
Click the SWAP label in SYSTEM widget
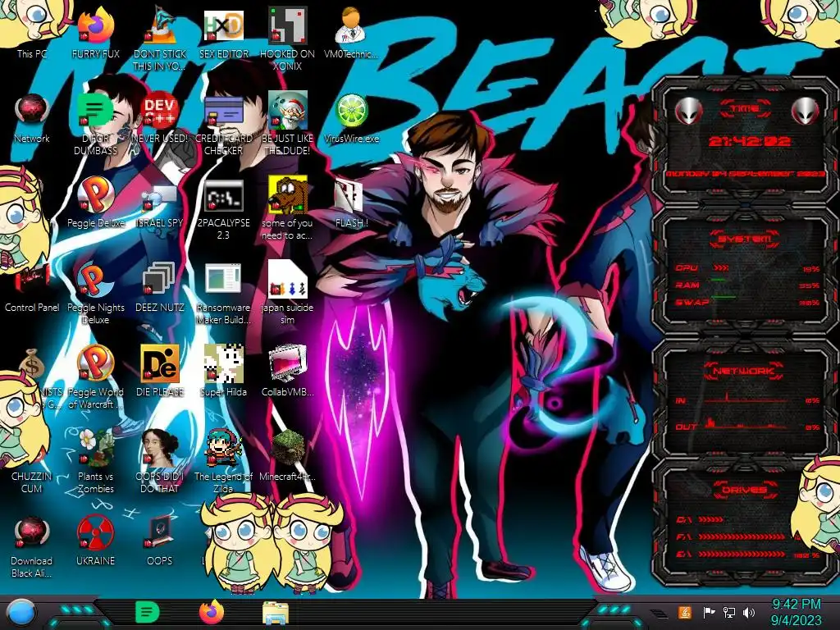(x=692, y=303)
